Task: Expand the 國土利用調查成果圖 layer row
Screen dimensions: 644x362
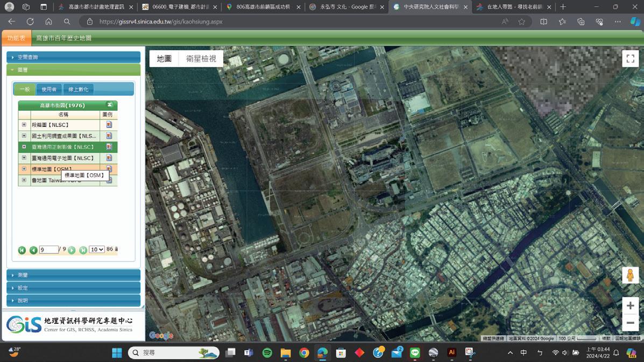Action: pos(24,136)
